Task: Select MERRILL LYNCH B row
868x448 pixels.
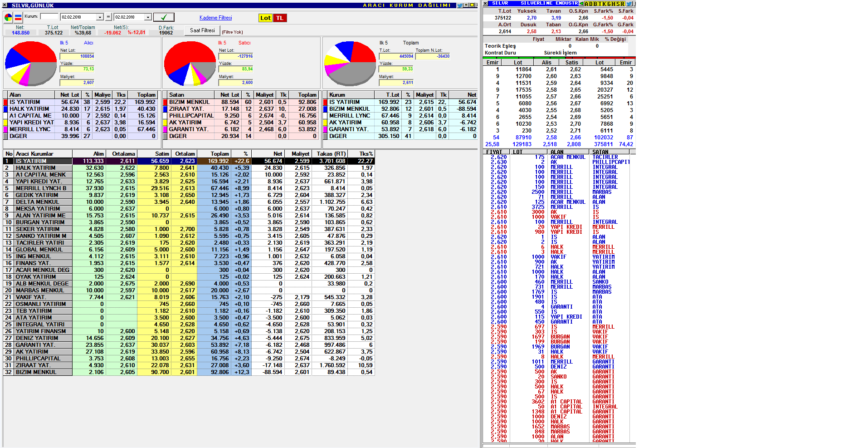Action: click(189, 188)
